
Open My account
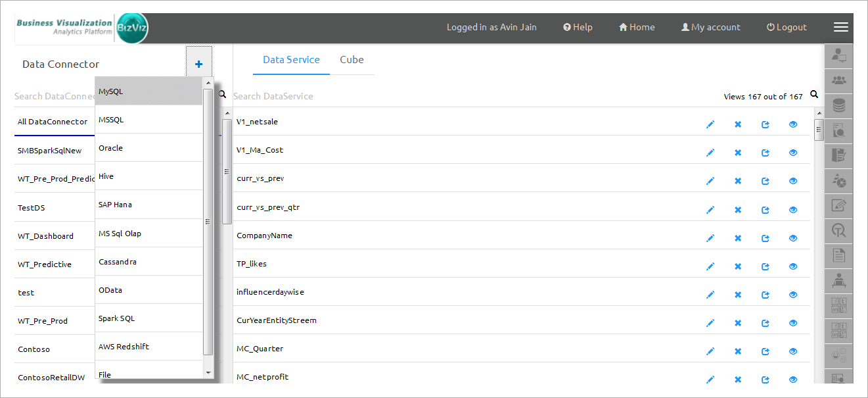coord(711,27)
